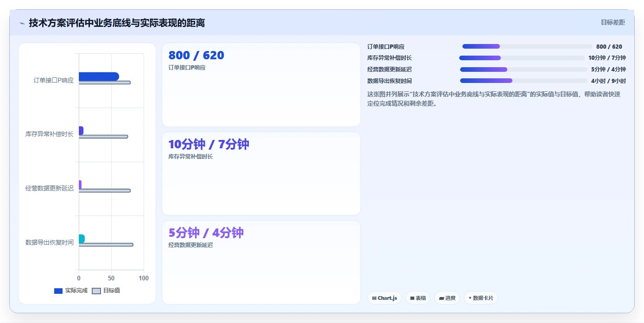Click 库存异常补偿时长 label in progress list
The width and height of the screenshot is (644, 323).
click(390, 58)
